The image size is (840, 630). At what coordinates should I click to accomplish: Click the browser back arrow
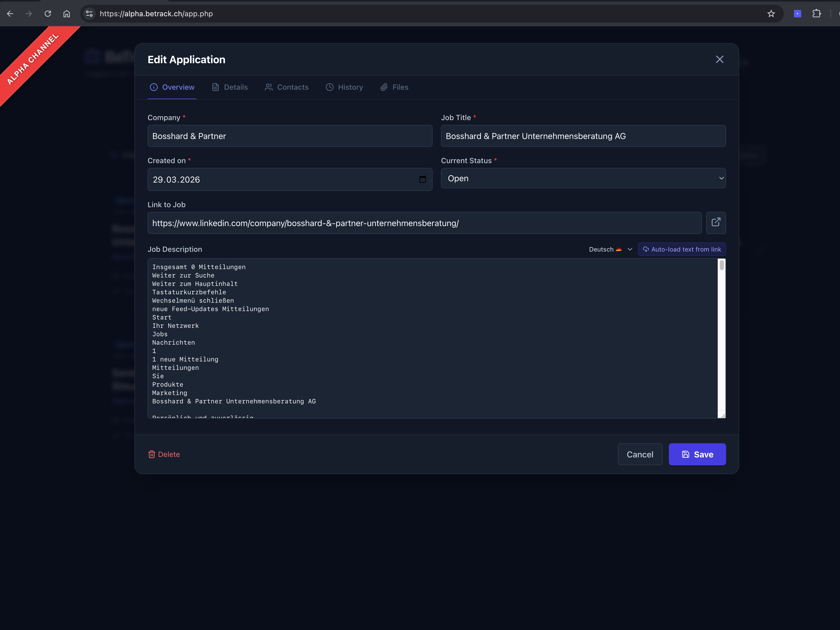click(x=10, y=14)
